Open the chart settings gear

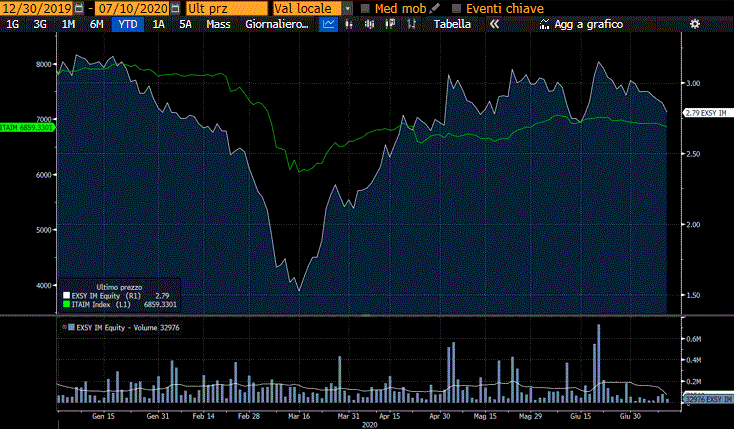[695, 24]
